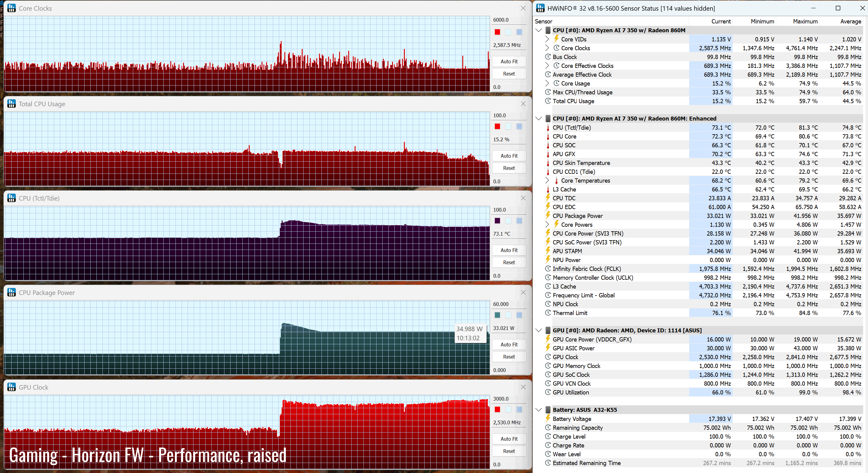Close the Total CPU Usage graph window
This screenshot has height=473, width=868.
(523, 104)
